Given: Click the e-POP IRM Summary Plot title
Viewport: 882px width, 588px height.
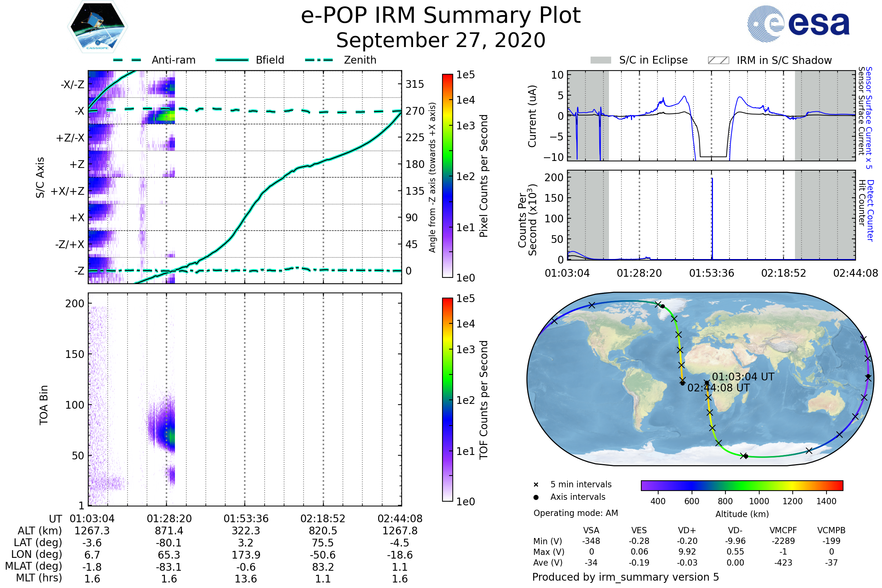Looking at the screenshot, I should 441,16.
